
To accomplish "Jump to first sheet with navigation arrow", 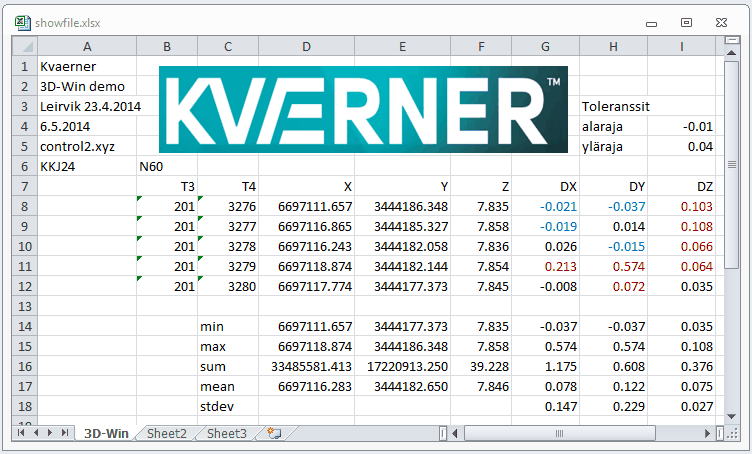I will coord(23,433).
